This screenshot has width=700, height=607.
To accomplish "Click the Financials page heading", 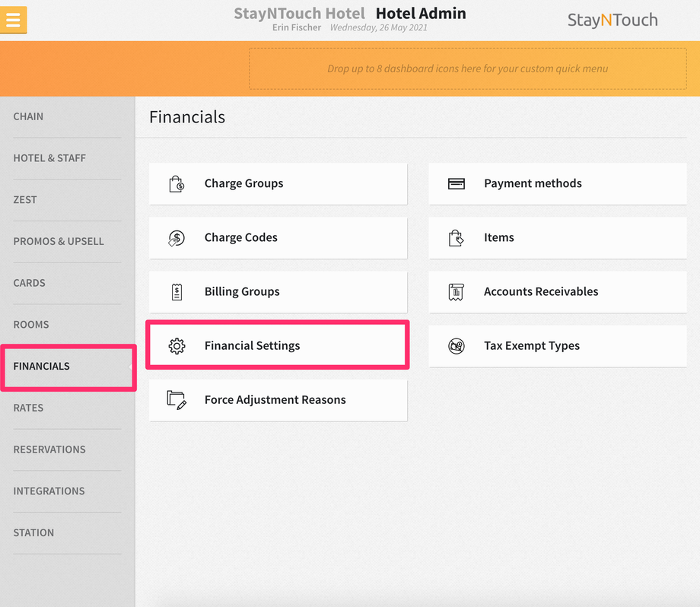I will [x=187, y=117].
